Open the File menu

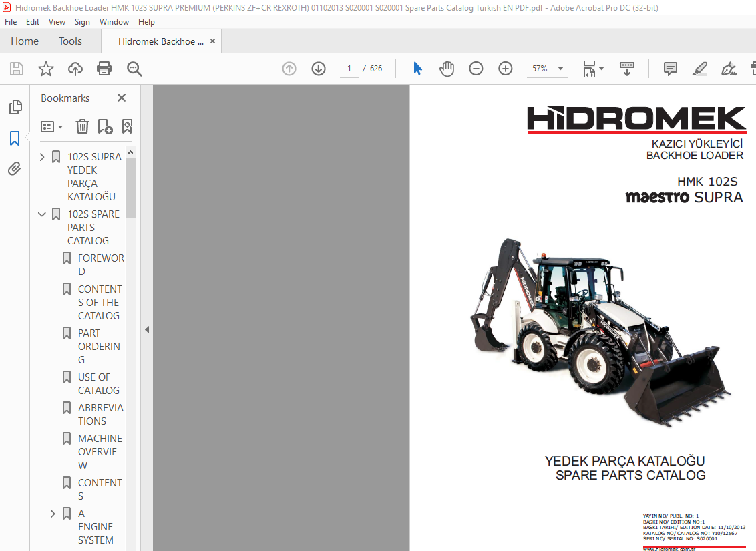11,21
